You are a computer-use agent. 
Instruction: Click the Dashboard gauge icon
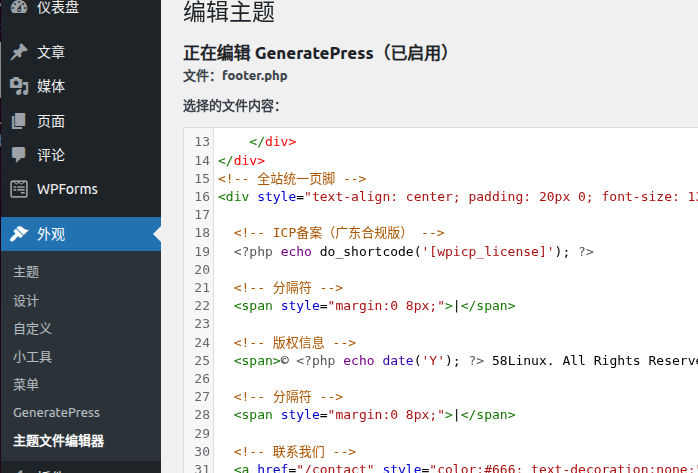[x=19, y=8]
